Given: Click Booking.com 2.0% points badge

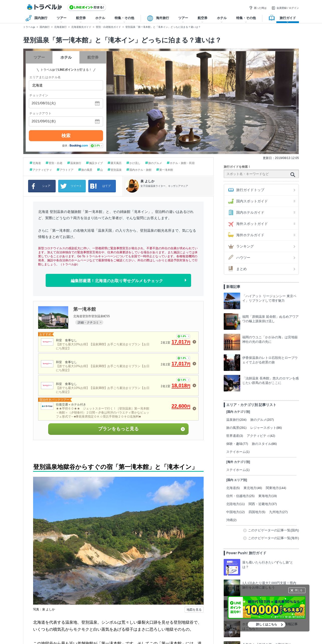Looking at the screenshot, I should (x=96, y=146).
